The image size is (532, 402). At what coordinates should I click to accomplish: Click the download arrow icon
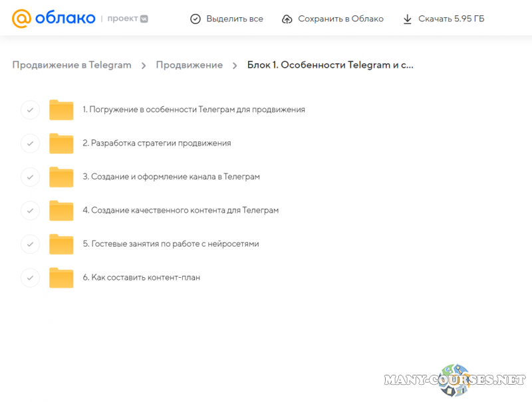point(408,19)
